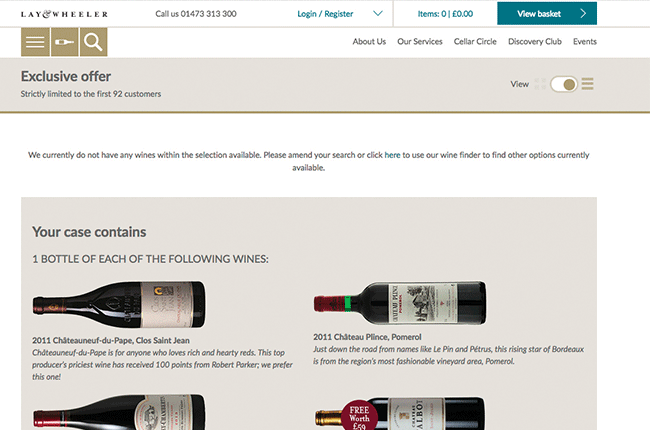650x430 pixels.
Task: Toggle the View layout switch
Action: tap(564, 84)
